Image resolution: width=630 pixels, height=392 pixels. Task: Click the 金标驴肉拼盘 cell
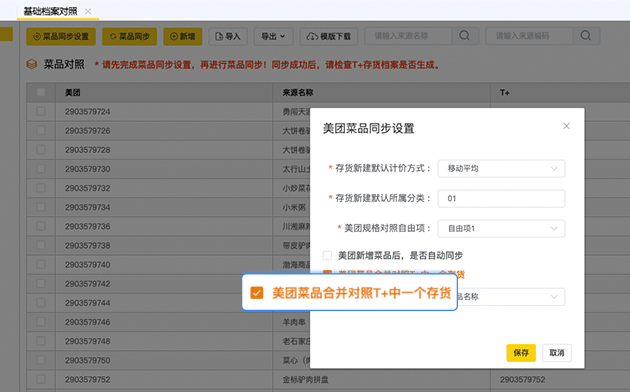tap(305, 379)
